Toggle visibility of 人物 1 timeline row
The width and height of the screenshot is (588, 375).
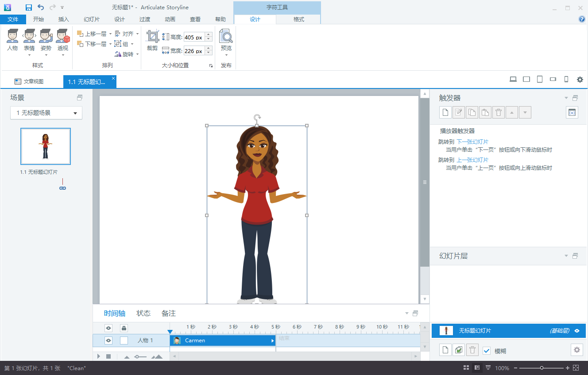click(108, 341)
